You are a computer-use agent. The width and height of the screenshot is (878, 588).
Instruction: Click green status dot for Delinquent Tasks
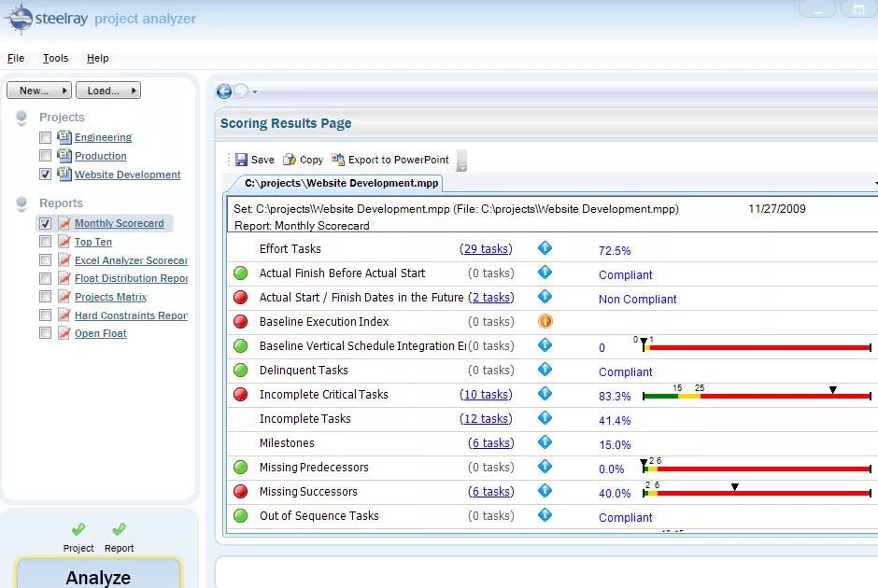click(x=241, y=371)
